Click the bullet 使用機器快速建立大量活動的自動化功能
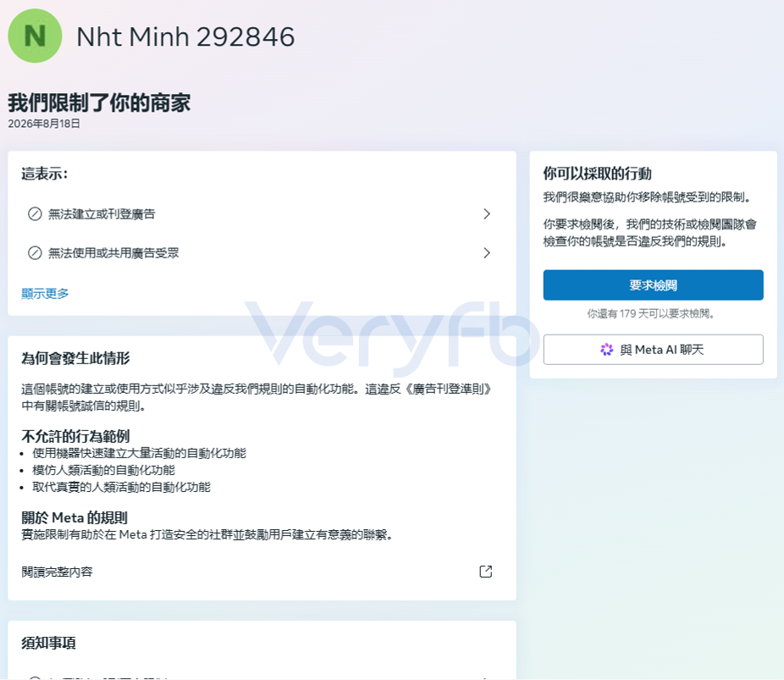Image resolution: width=784 pixels, height=680 pixels. (x=140, y=453)
